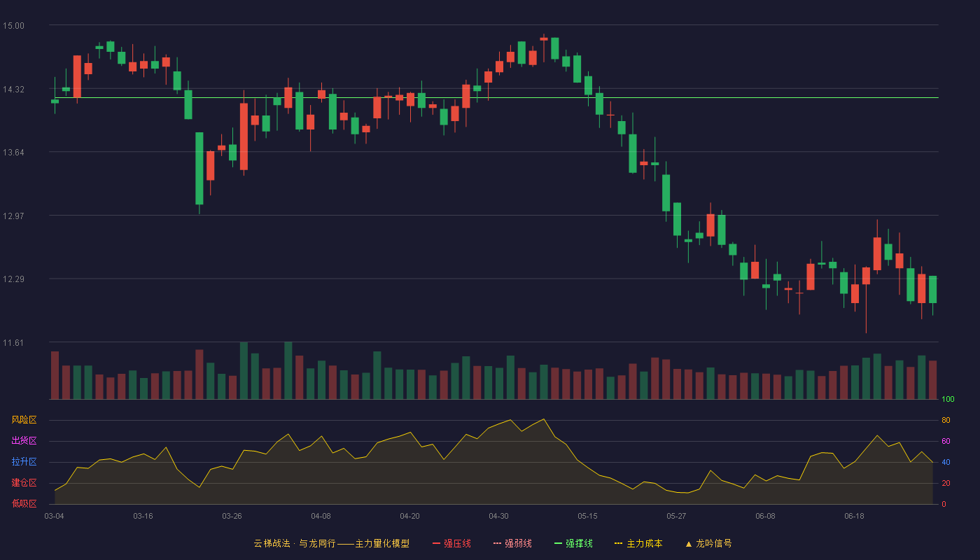Select the 建仓区 zone label

point(24,483)
